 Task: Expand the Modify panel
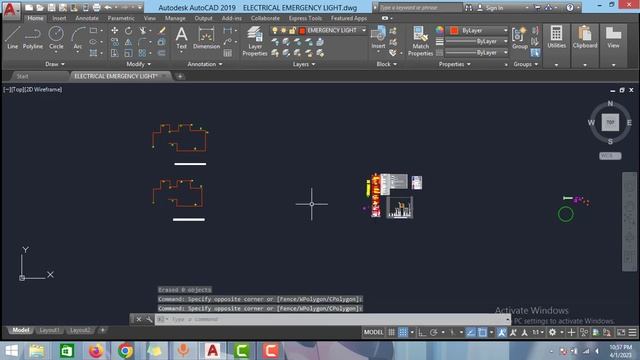click(138, 64)
